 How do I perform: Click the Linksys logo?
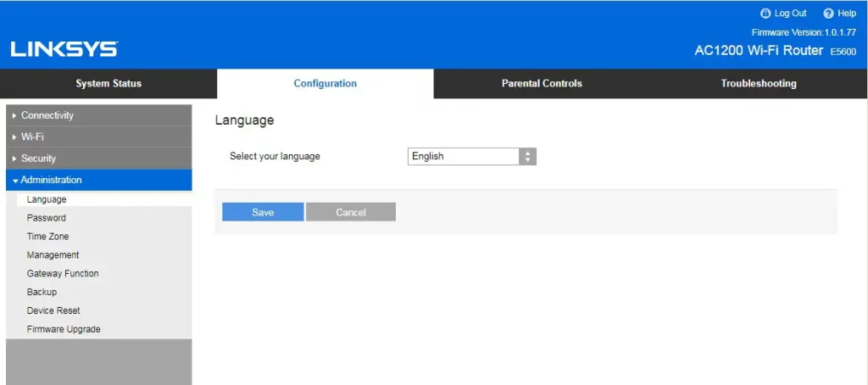pos(64,49)
